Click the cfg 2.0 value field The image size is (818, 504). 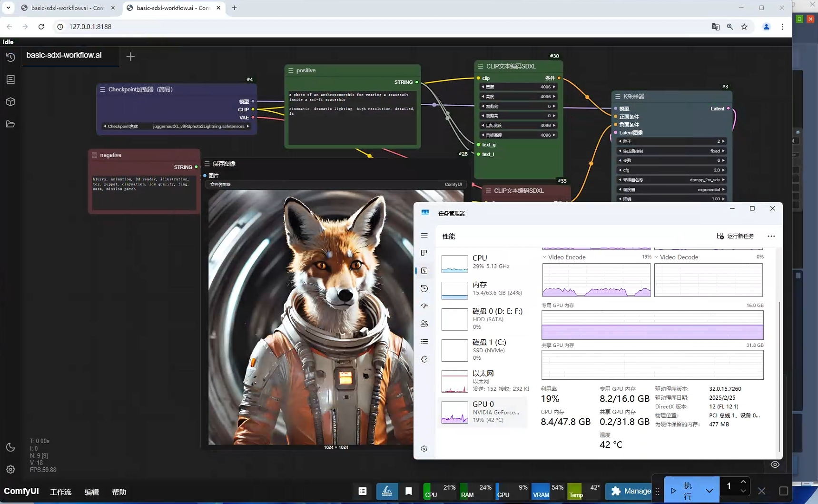coord(672,170)
